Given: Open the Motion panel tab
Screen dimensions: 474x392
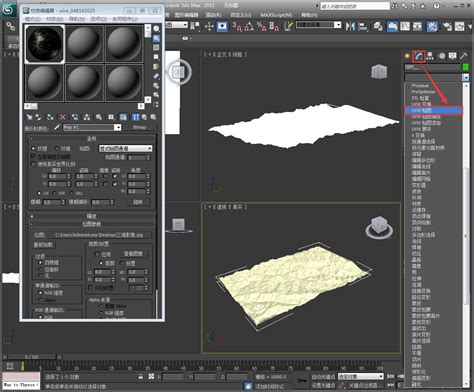Looking at the screenshot, I should coord(442,56).
